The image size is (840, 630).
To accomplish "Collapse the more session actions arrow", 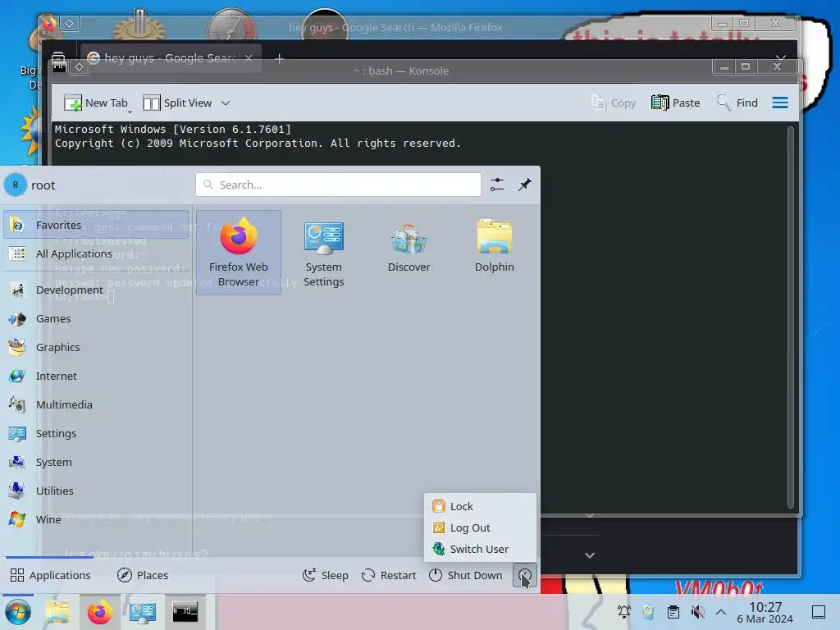I will 524,575.
